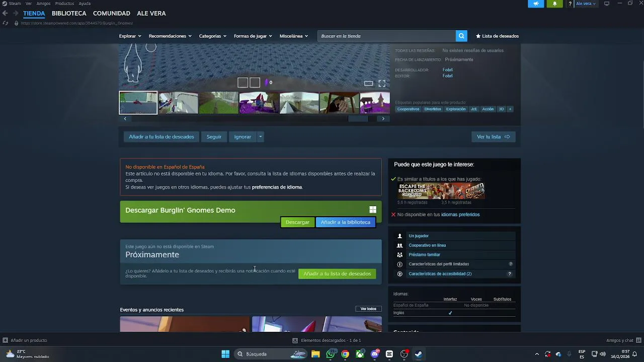This screenshot has width=644, height=362.
Task: Switch media player to theater mode
Action: coord(368,83)
